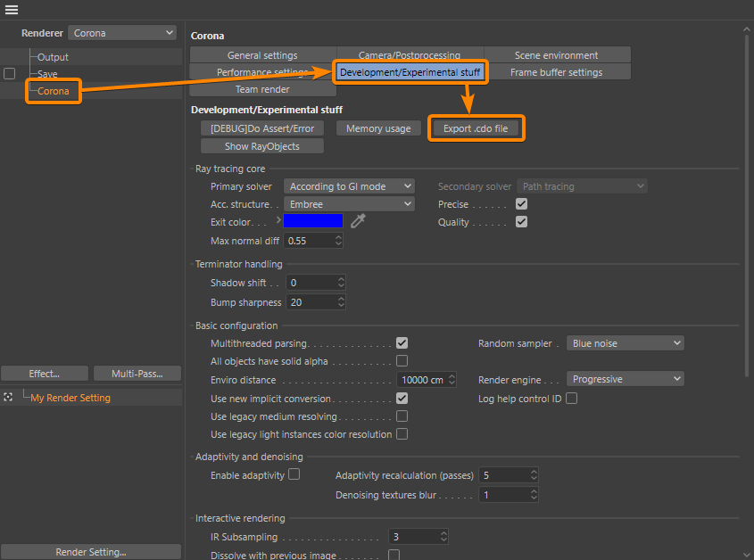Open the Team render tab
The image size is (754, 560).
coord(262,89)
